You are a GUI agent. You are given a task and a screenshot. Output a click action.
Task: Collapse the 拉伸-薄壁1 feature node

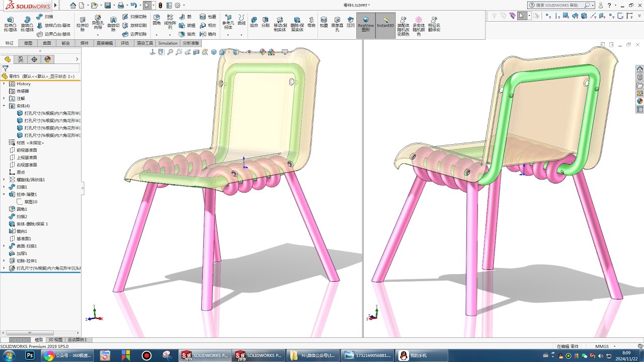tap(4, 194)
